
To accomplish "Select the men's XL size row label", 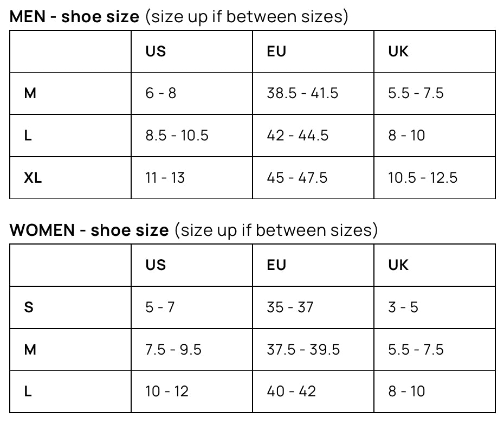I will [x=33, y=177].
